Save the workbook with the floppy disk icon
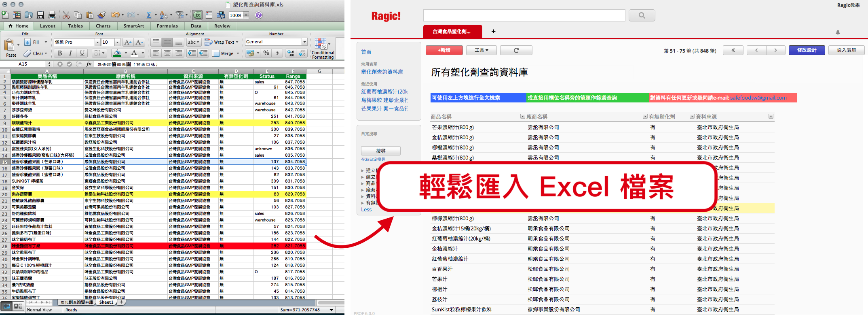 [40, 15]
